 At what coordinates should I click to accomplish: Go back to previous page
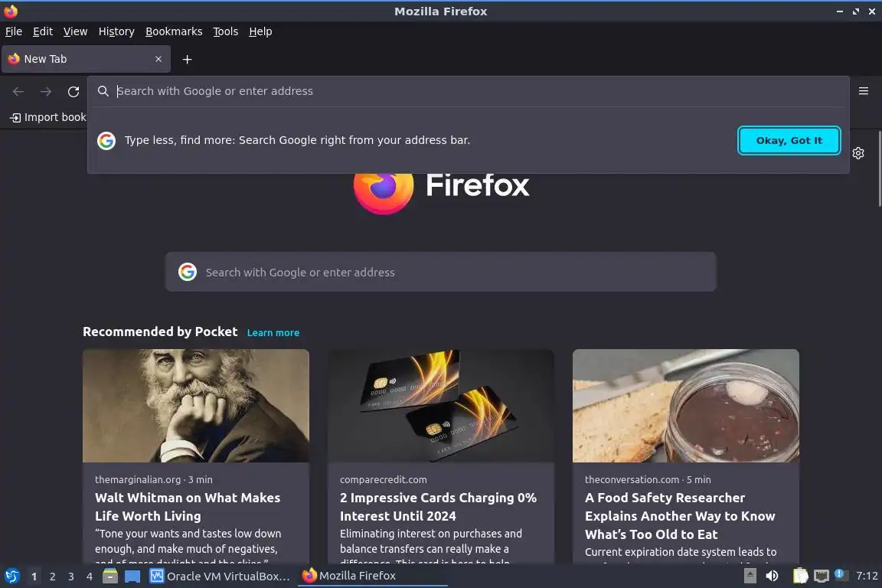pyautogui.click(x=18, y=91)
